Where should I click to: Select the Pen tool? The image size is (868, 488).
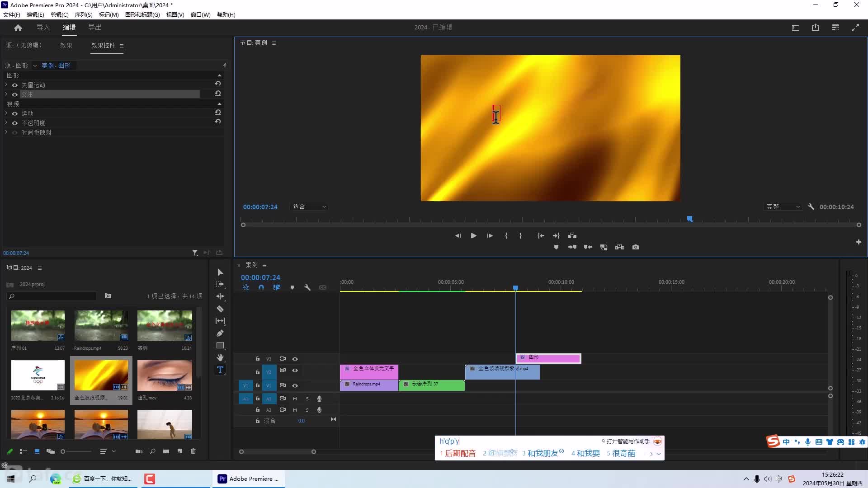(x=220, y=333)
